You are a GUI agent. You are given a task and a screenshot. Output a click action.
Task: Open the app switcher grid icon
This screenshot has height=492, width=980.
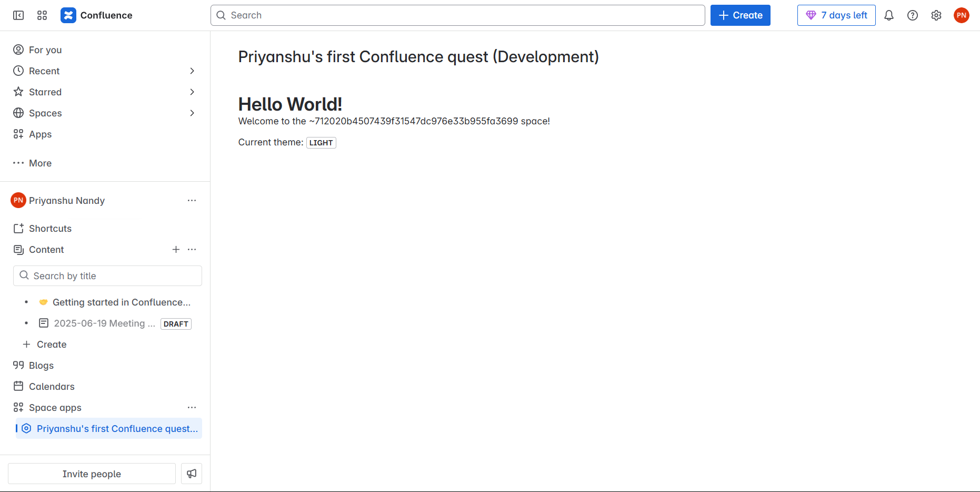(x=42, y=15)
